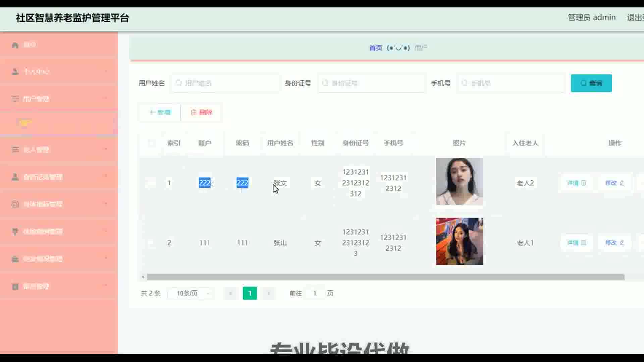Check the checkbox for row 1

click(x=151, y=183)
